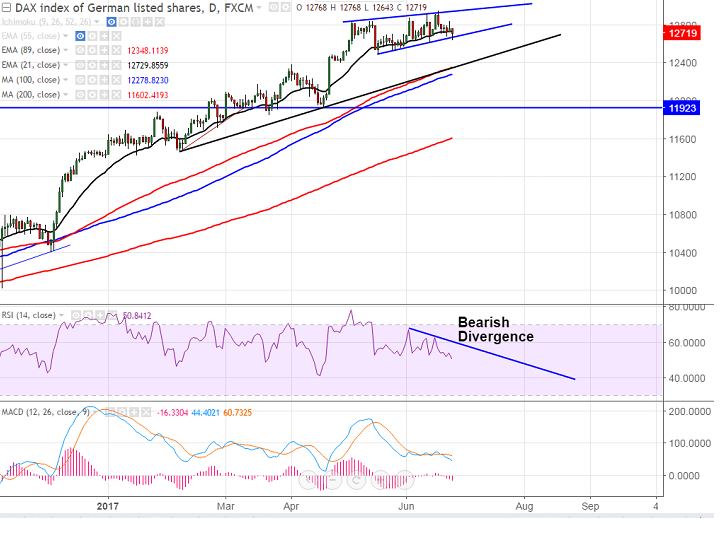725x543 pixels.
Task: Remove the RSI indicator with X icon
Action: (114, 316)
